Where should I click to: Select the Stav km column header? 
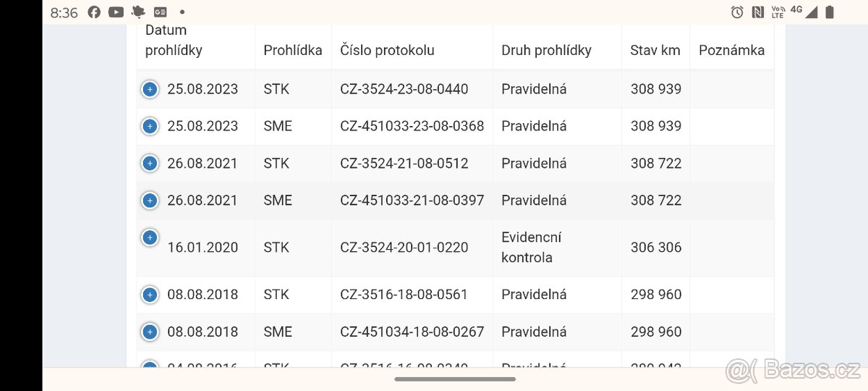coord(655,50)
